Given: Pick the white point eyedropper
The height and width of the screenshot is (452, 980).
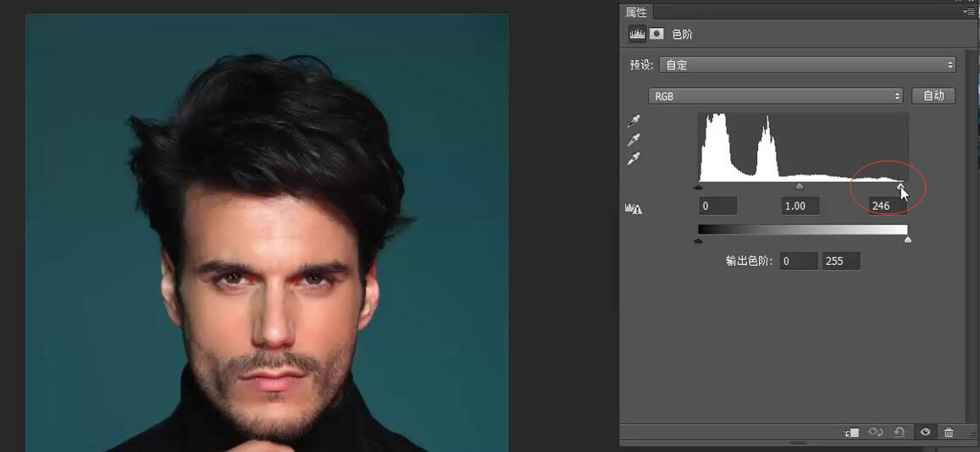Looking at the screenshot, I should [634, 159].
